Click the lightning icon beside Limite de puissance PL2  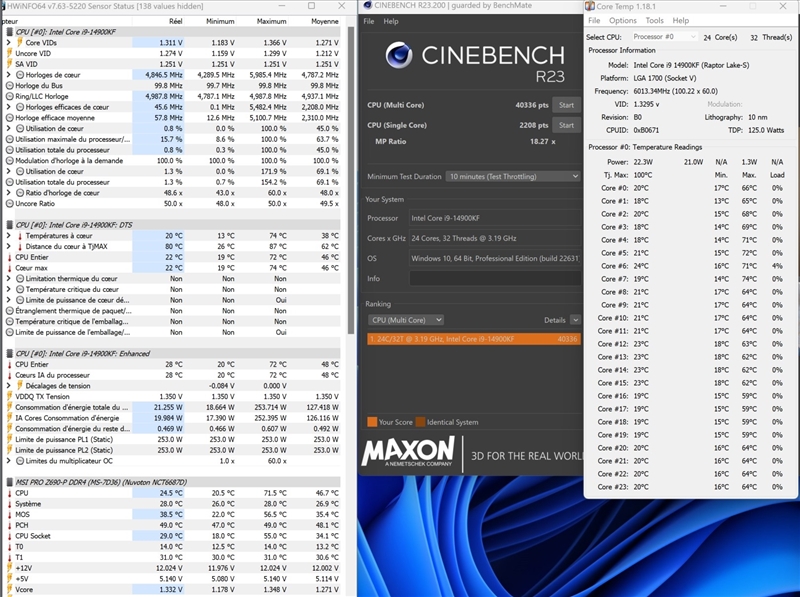tap(9, 450)
